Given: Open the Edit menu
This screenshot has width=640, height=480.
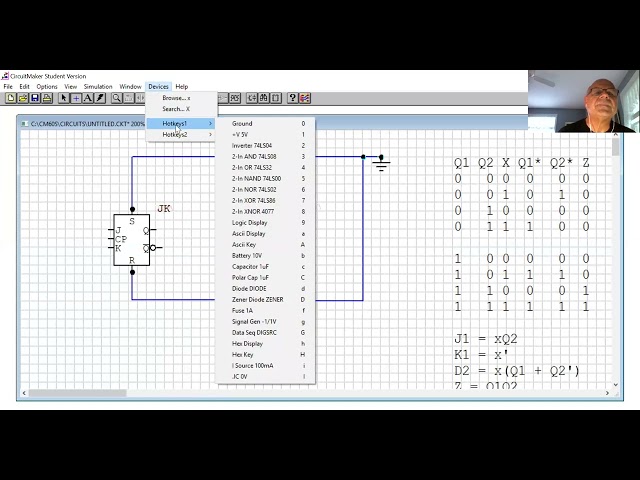Looking at the screenshot, I should pyautogui.click(x=24, y=87).
